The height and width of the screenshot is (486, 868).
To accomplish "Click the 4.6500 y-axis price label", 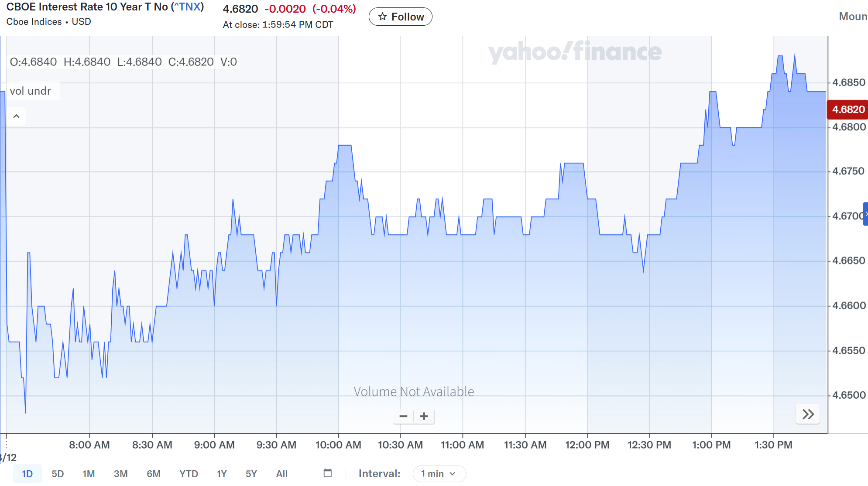I will pyautogui.click(x=849, y=395).
